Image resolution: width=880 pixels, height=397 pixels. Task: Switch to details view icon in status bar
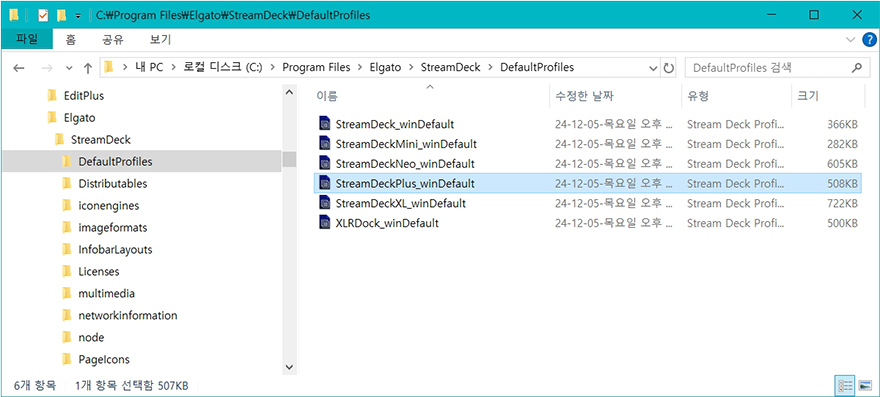coord(845,385)
